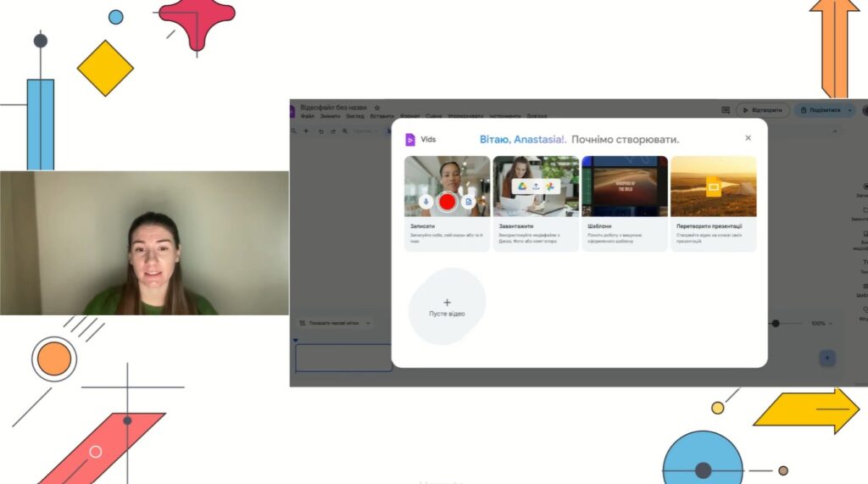Open the comments icon near Відтворити

coord(726,110)
